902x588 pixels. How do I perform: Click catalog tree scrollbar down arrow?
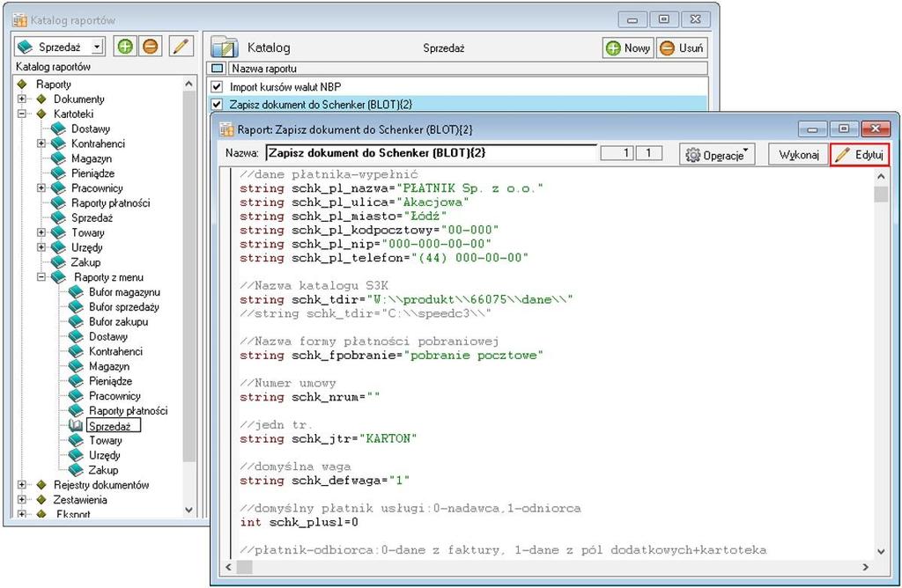click(189, 510)
